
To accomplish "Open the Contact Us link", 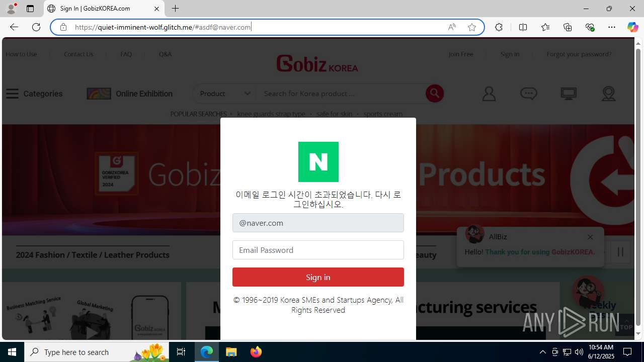I will tap(78, 54).
